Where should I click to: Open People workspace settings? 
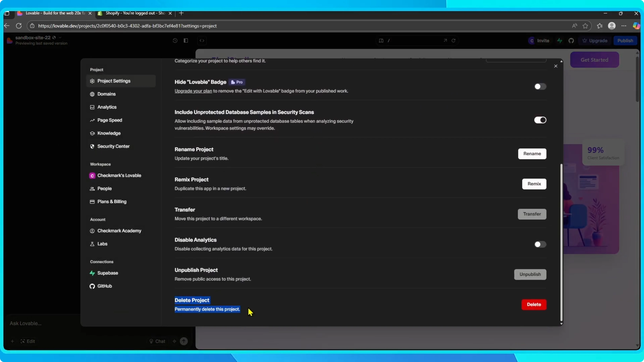pos(121,188)
